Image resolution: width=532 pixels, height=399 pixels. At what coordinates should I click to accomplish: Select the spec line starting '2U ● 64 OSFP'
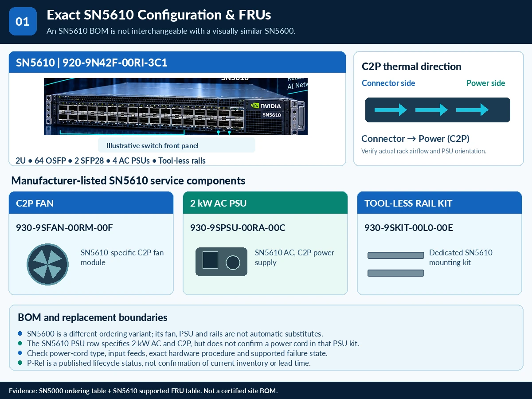pos(111,160)
